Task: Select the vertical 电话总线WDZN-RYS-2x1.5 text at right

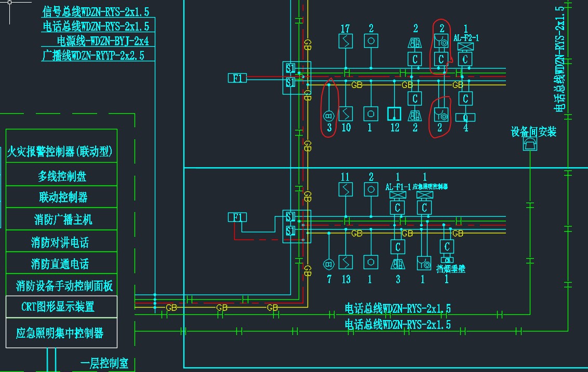Action: pyautogui.click(x=559, y=59)
